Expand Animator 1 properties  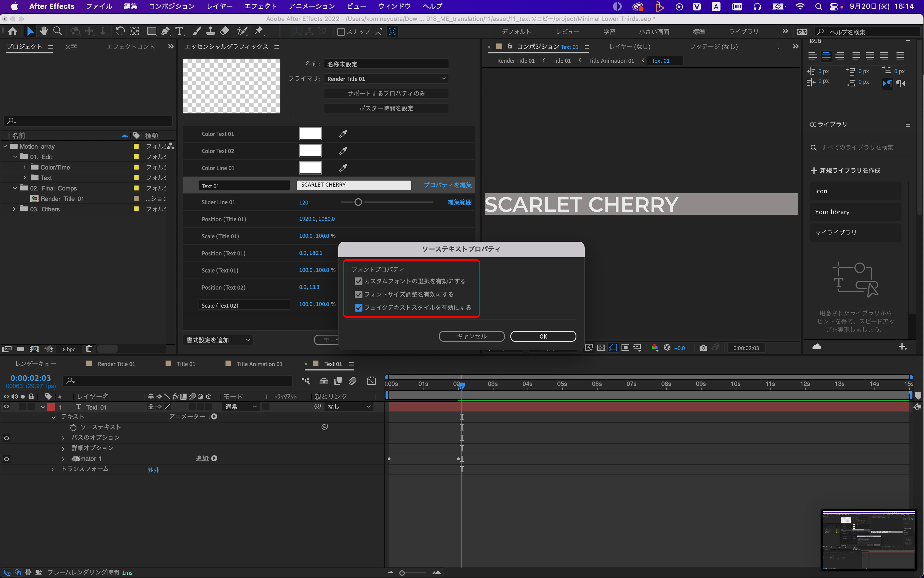coord(63,459)
